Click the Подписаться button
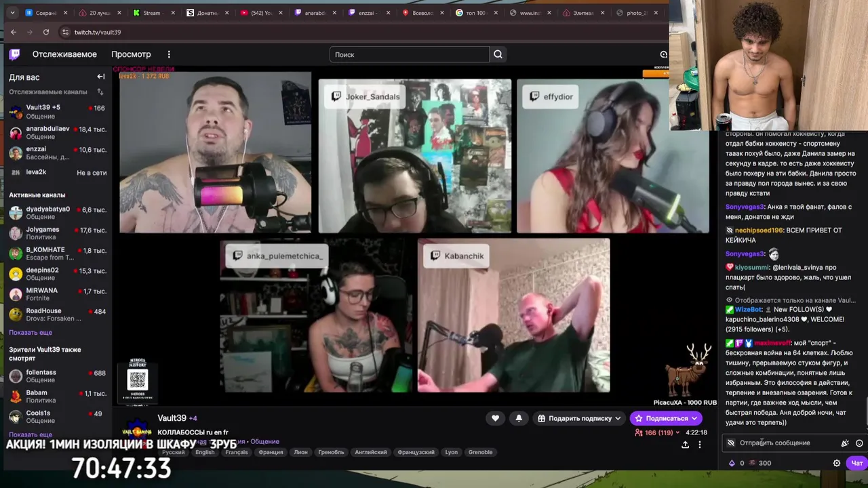Viewport: 868px width, 488px height. tap(667, 418)
